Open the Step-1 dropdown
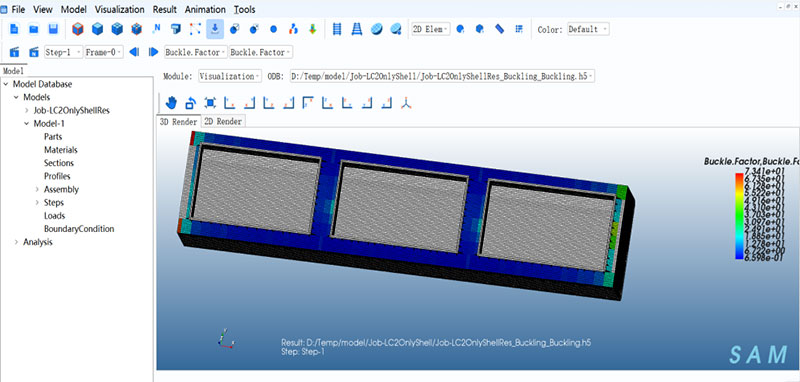Screen dimensions: 800x382 click(x=63, y=52)
